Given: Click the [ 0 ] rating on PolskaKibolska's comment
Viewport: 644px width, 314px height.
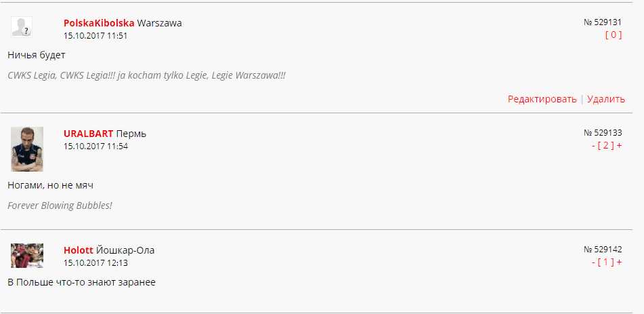Looking at the screenshot, I should click(614, 35).
